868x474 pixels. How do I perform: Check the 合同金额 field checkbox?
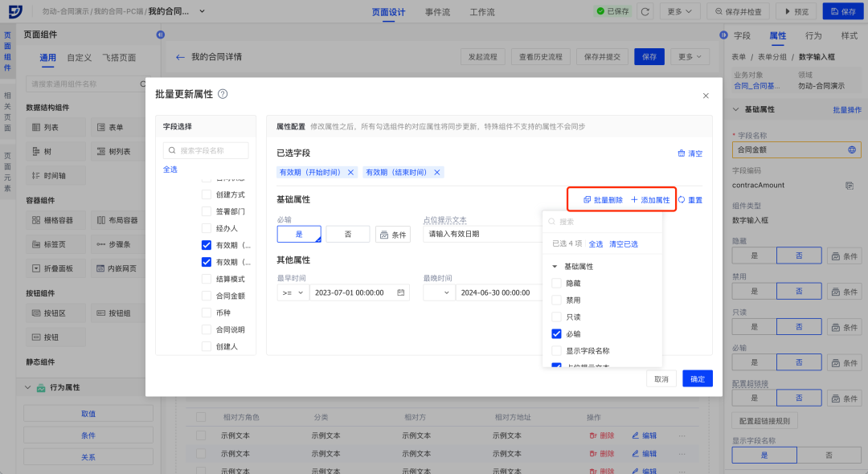click(x=207, y=296)
